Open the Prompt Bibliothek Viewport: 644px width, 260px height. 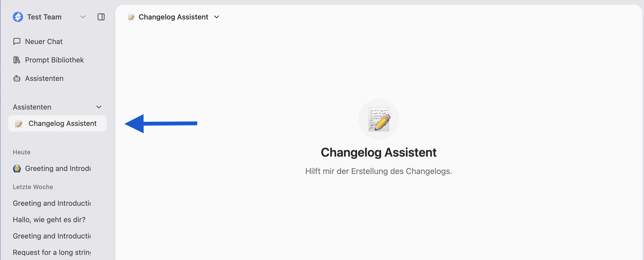tap(54, 60)
